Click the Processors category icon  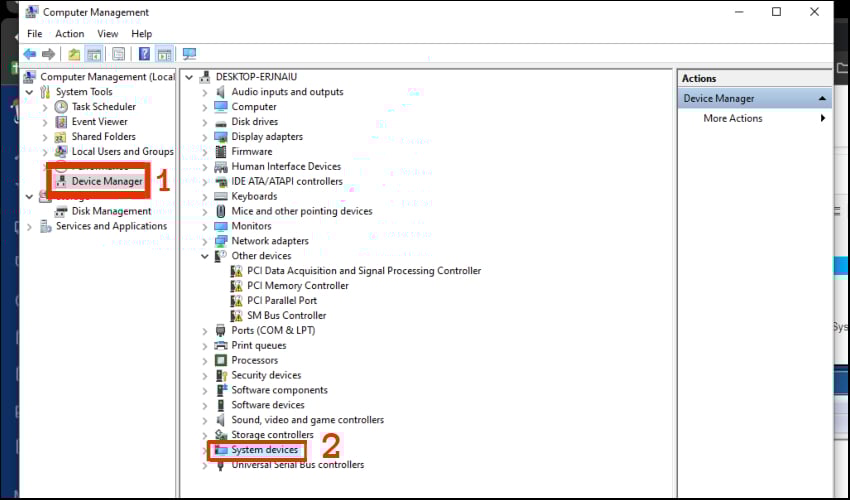pyautogui.click(x=221, y=360)
